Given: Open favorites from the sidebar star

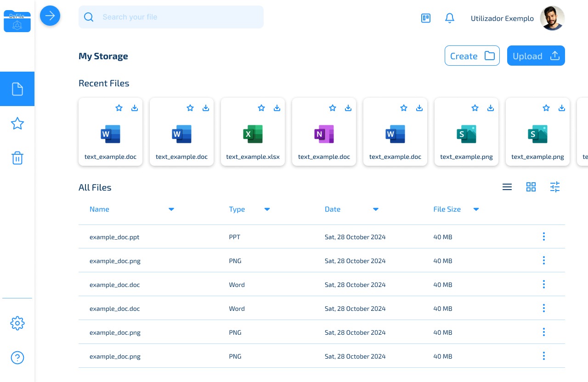Looking at the screenshot, I should tap(17, 124).
